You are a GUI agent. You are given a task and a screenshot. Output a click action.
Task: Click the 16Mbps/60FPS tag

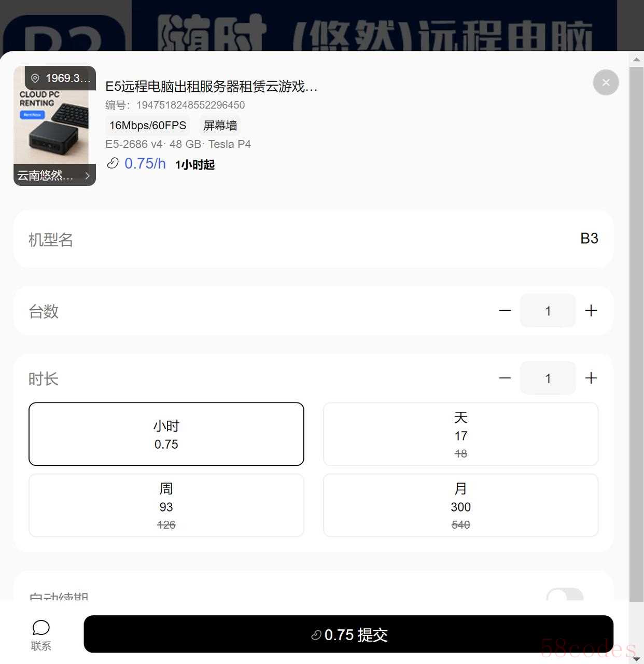tap(148, 126)
